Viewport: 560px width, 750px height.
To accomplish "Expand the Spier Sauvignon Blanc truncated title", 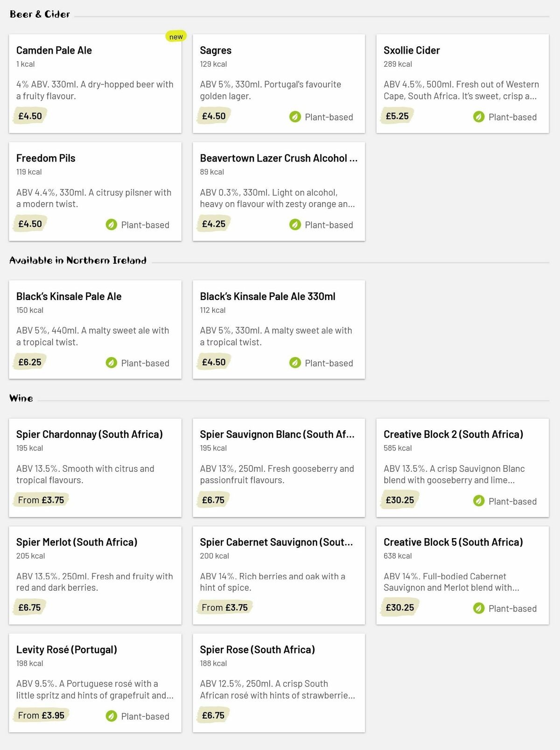I will (x=277, y=434).
